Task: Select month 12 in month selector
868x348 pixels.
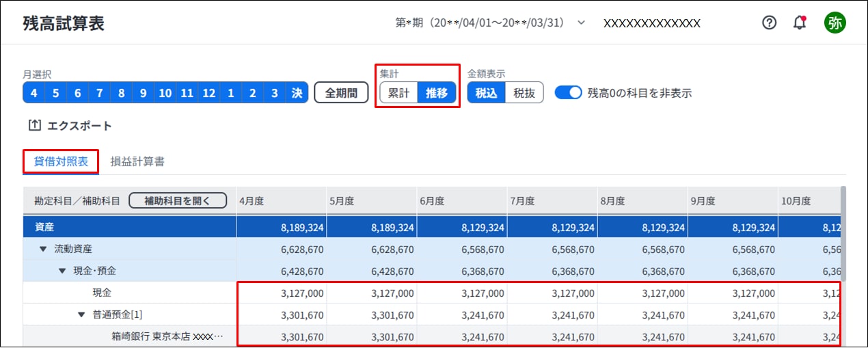Action: 209,93
